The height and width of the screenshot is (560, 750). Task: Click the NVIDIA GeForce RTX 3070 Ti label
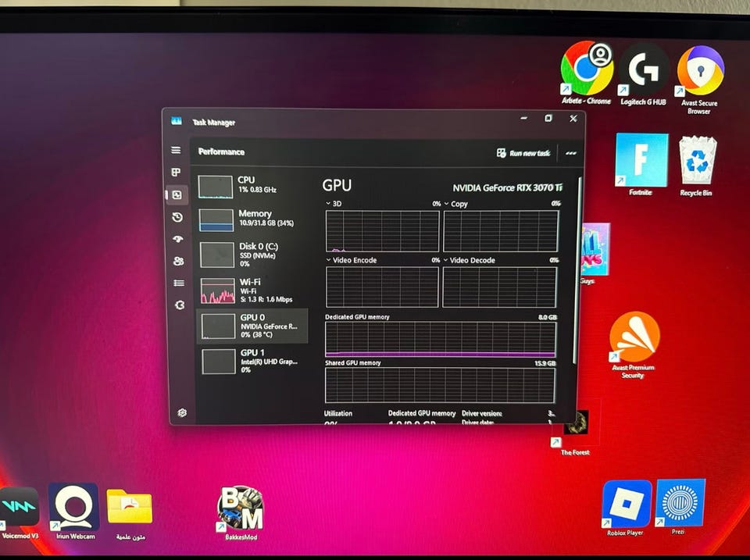(508, 188)
